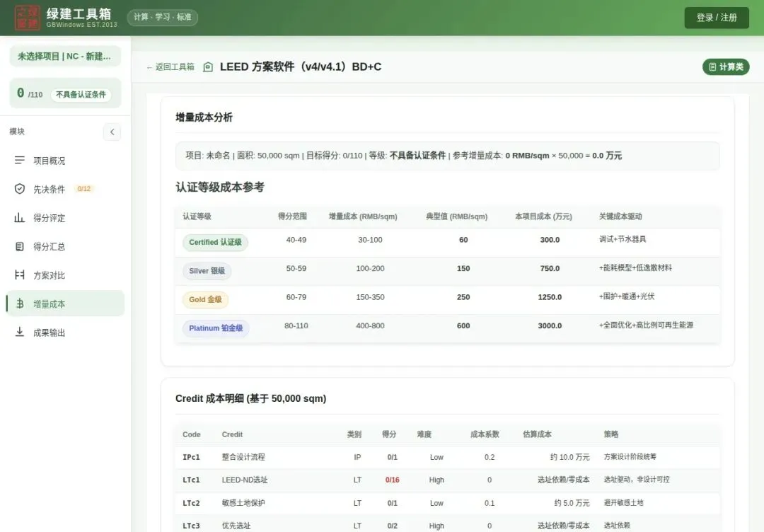The height and width of the screenshot is (532, 764).
Task: Click the 典型值 (RMB/sqm) column header
Action: point(456,216)
